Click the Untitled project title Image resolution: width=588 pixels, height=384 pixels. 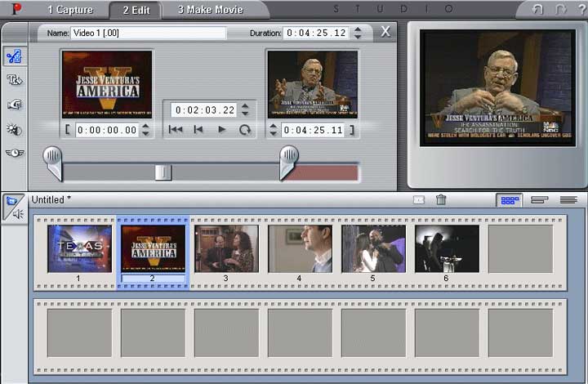click(x=51, y=200)
